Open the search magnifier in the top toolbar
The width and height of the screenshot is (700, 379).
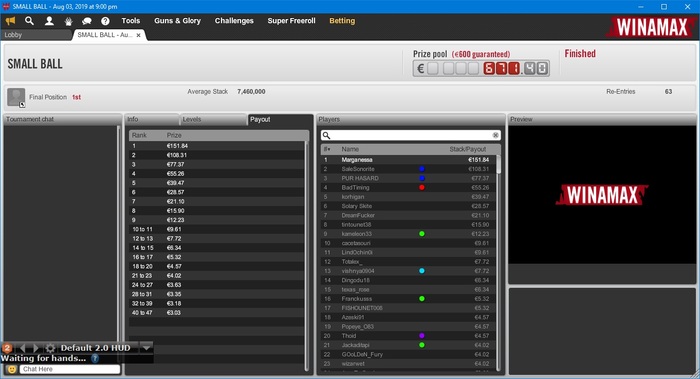tap(29, 21)
